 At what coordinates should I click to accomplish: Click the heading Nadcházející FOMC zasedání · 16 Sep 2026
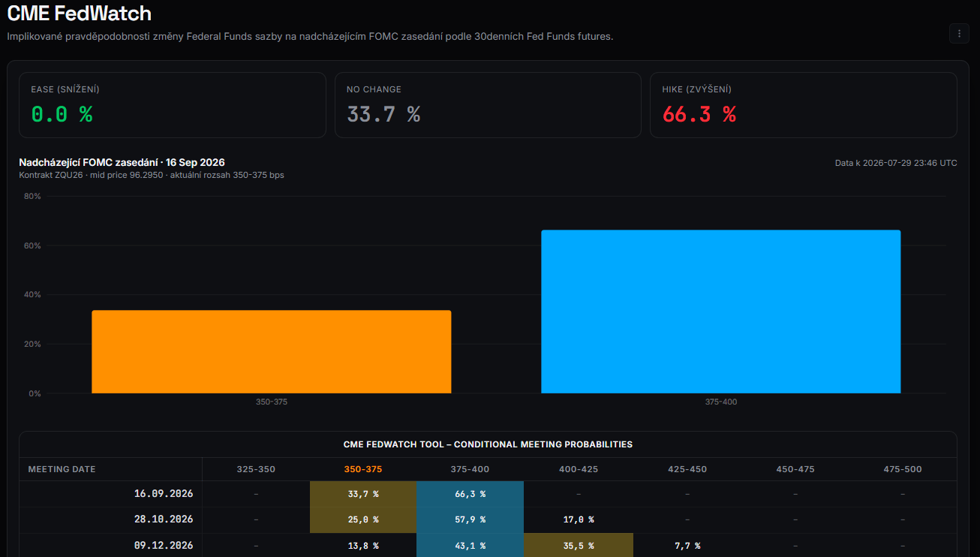click(122, 162)
